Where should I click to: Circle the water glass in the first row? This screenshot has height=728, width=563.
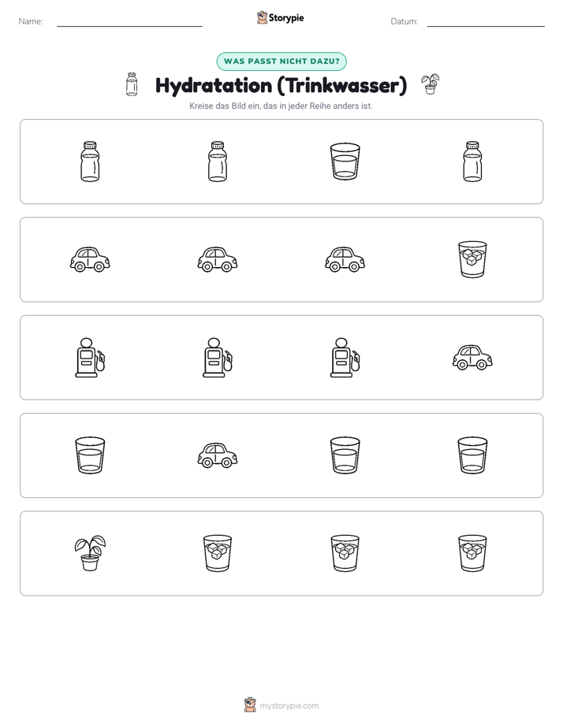[x=345, y=161]
